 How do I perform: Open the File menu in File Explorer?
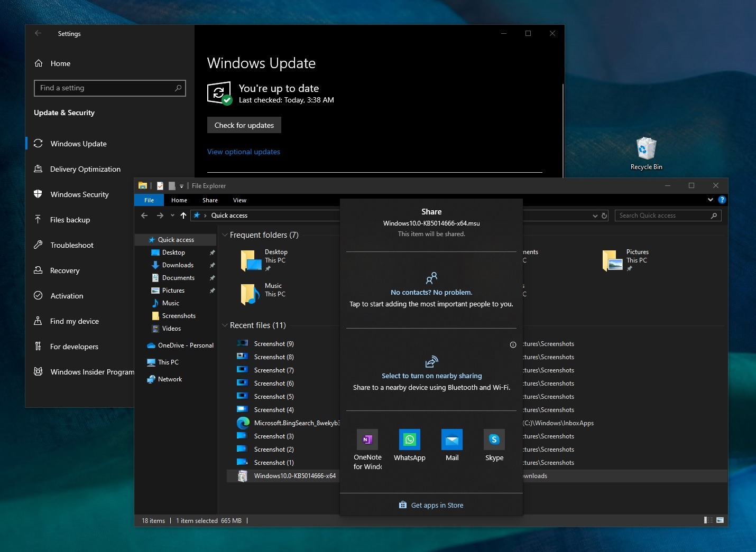click(149, 200)
